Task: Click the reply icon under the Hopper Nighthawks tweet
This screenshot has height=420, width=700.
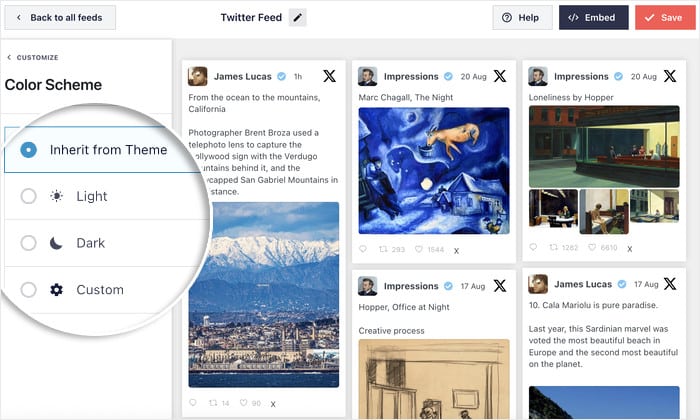Action: [x=533, y=247]
